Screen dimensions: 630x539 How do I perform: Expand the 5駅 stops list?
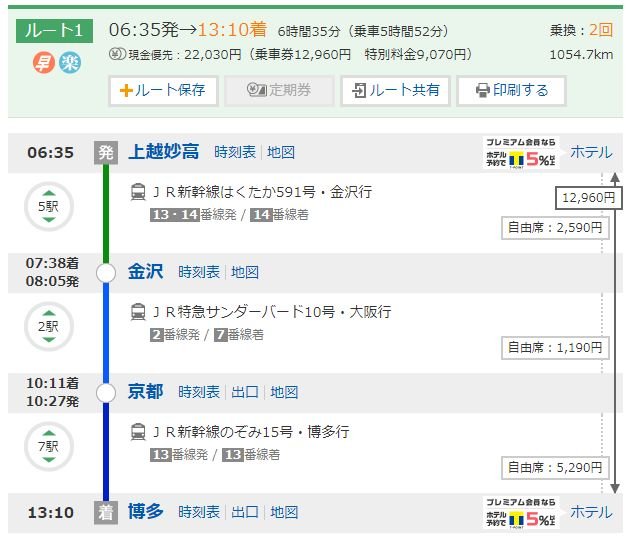pos(49,206)
